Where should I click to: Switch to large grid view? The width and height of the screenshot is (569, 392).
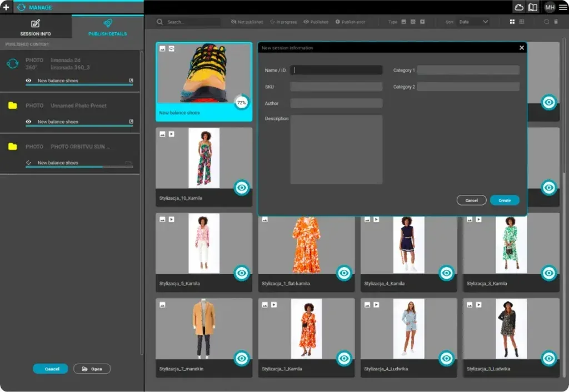(512, 22)
